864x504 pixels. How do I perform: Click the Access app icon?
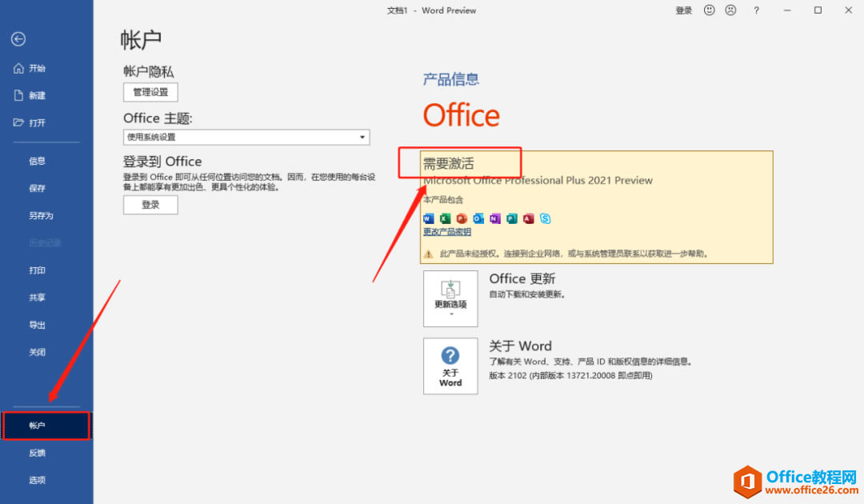click(529, 218)
